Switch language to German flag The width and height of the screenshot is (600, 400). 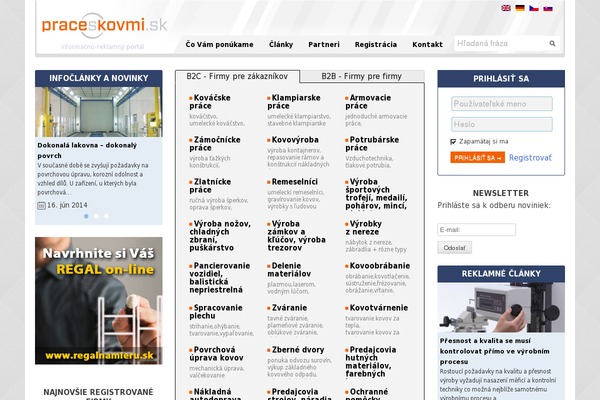pyautogui.click(x=520, y=8)
